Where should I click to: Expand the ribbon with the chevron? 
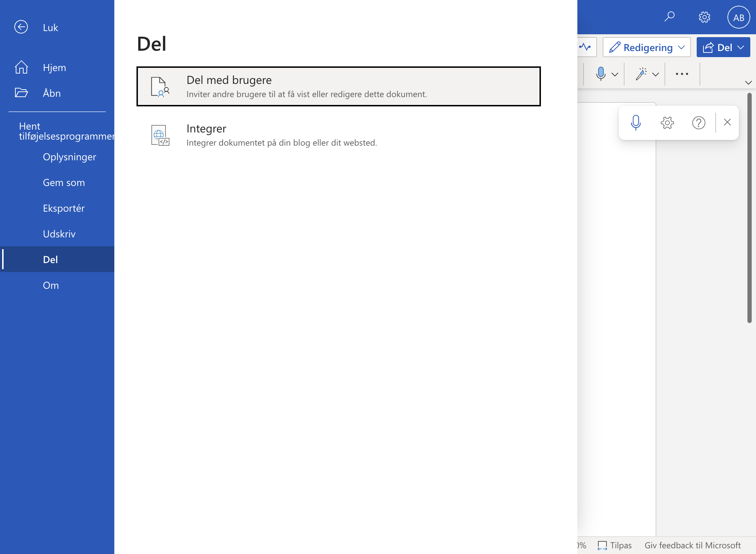pyautogui.click(x=748, y=82)
